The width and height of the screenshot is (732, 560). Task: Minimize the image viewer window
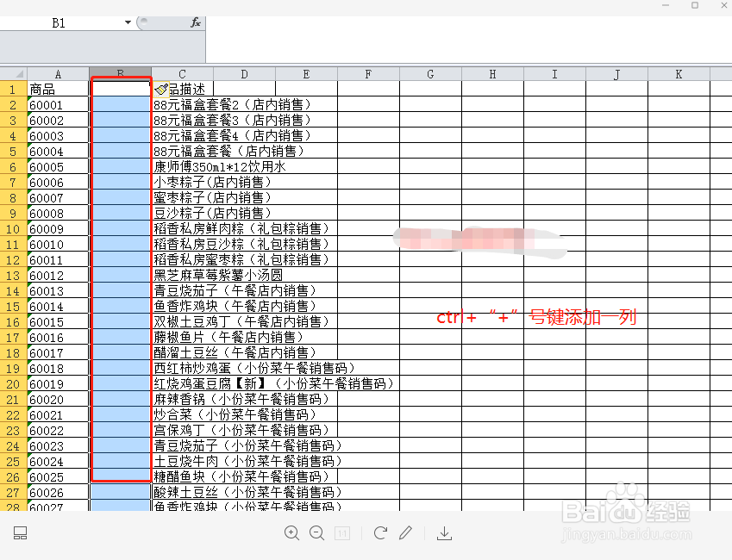[x=666, y=5]
